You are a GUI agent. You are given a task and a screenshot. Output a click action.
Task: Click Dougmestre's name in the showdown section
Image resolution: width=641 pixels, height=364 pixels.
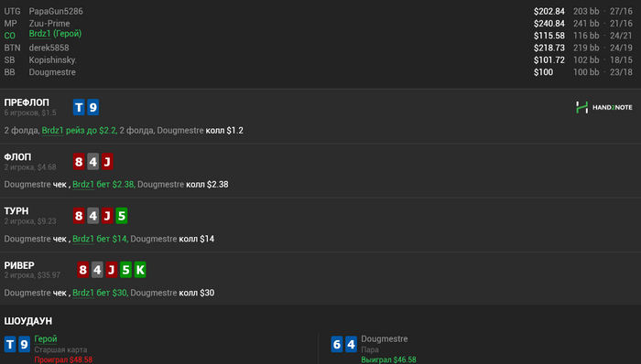[x=385, y=338]
